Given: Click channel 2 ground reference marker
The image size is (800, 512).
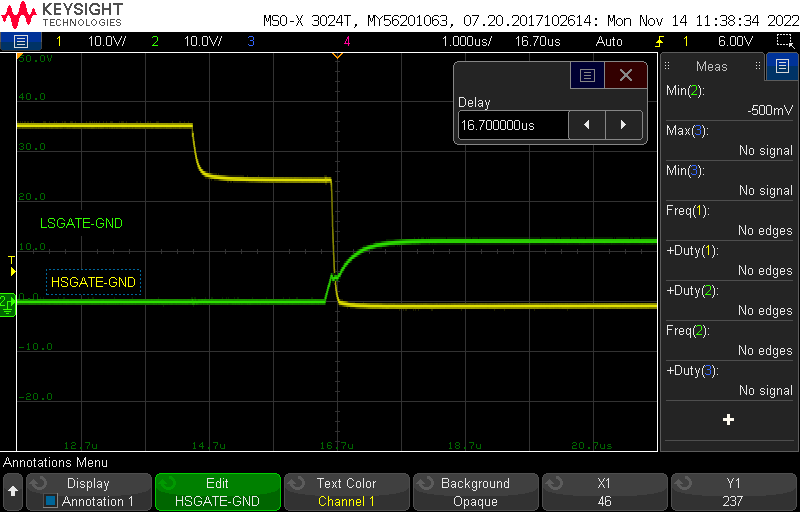Looking at the screenshot, I should pyautogui.click(x=8, y=304).
